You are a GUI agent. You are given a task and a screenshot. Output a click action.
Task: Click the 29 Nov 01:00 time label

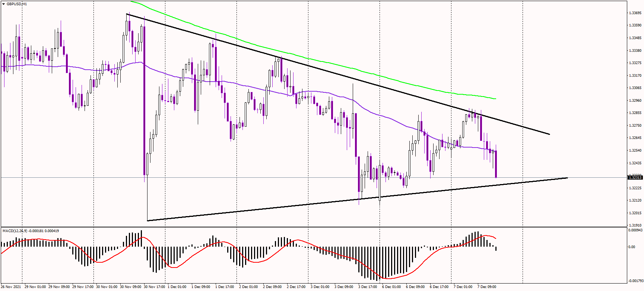pos(35,287)
